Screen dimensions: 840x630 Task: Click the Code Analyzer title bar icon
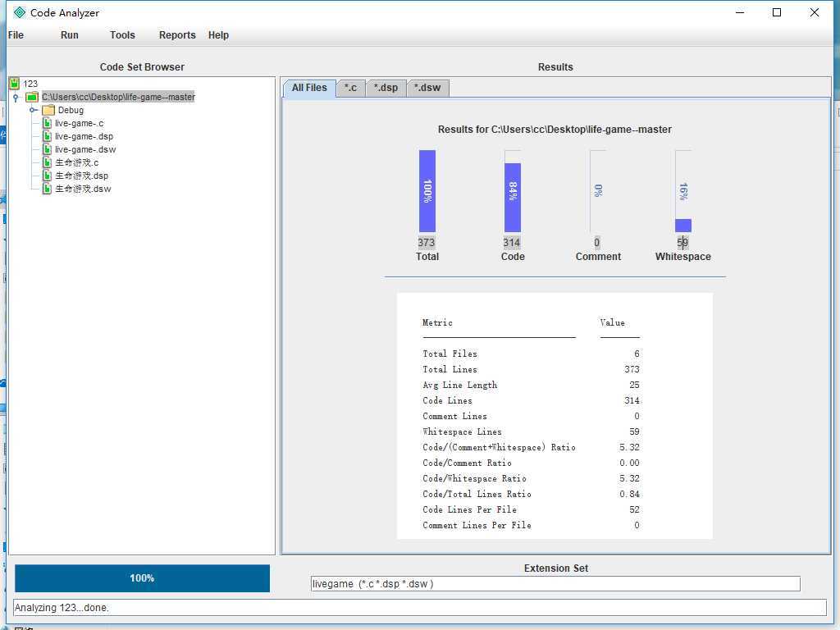pyautogui.click(x=20, y=12)
